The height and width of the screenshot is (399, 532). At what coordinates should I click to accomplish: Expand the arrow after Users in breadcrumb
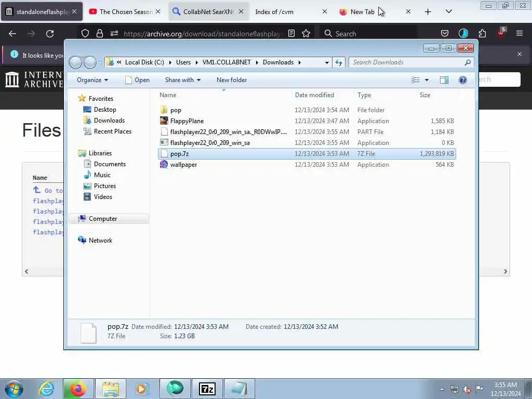(197, 62)
